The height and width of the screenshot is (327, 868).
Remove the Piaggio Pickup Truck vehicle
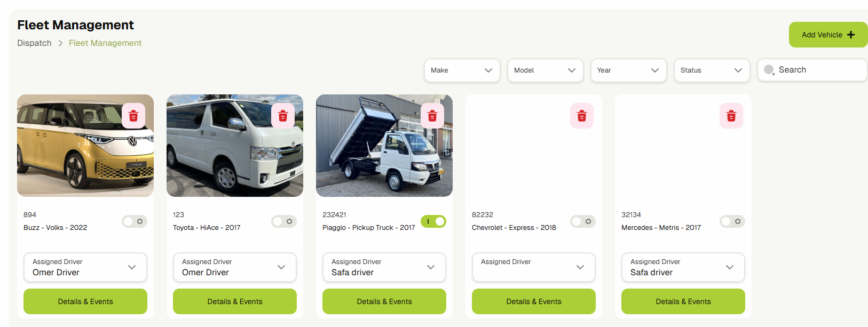click(432, 116)
